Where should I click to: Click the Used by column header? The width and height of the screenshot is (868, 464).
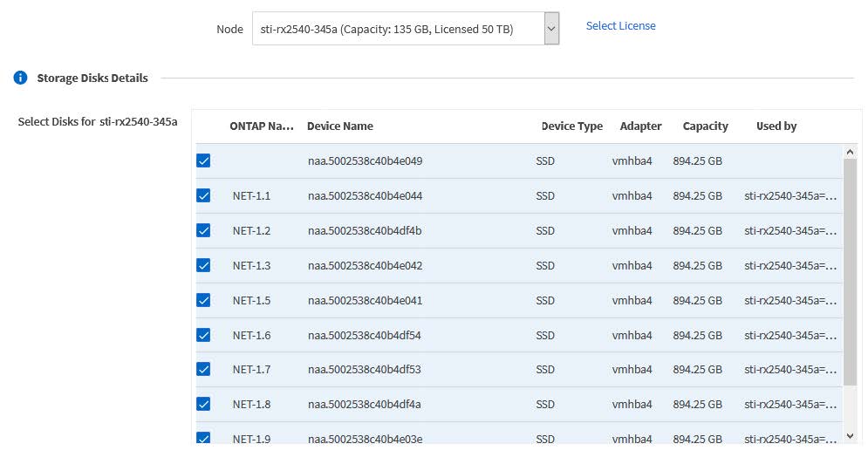click(776, 126)
